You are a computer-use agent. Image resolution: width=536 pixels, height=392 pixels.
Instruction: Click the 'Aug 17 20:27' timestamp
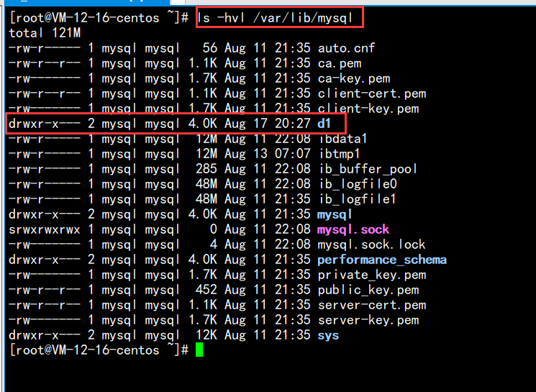click(268, 124)
